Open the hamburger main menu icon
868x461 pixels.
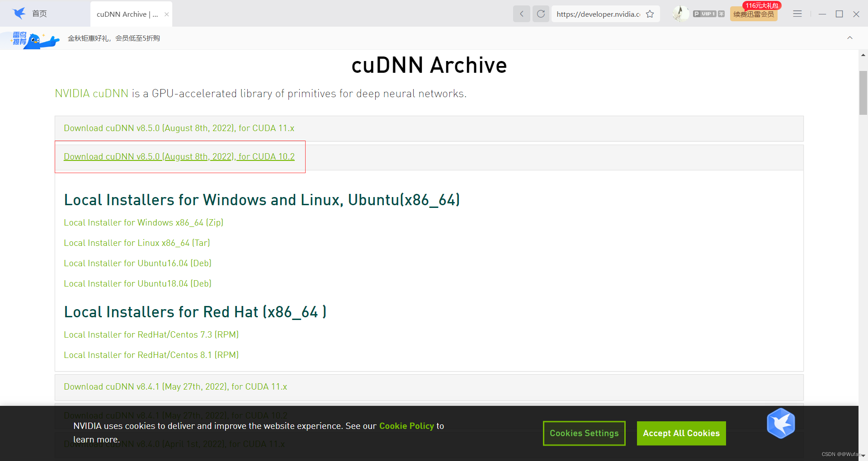pyautogui.click(x=797, y=14)
